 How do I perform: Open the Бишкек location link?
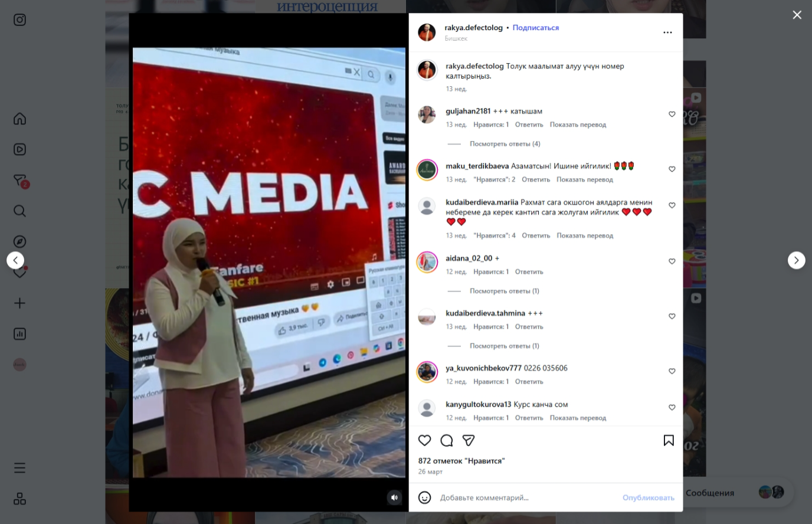(456, 38)
